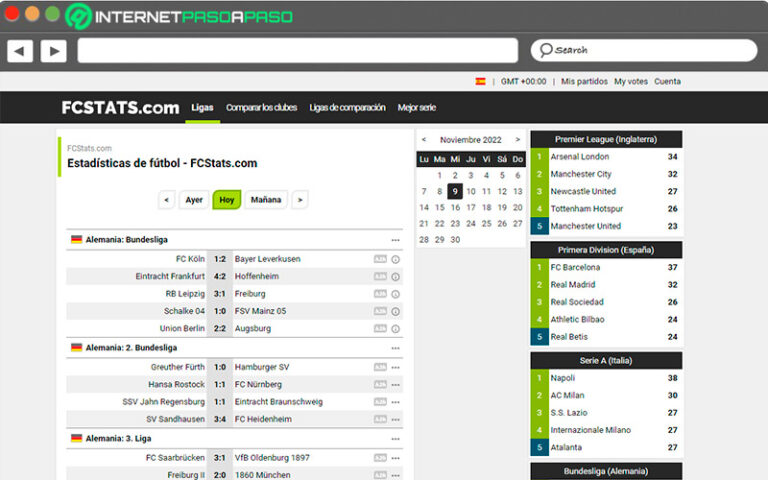Open the Mis partidos link
The width and height of the screenshot is (768, 480).
(x=582, y=81)
